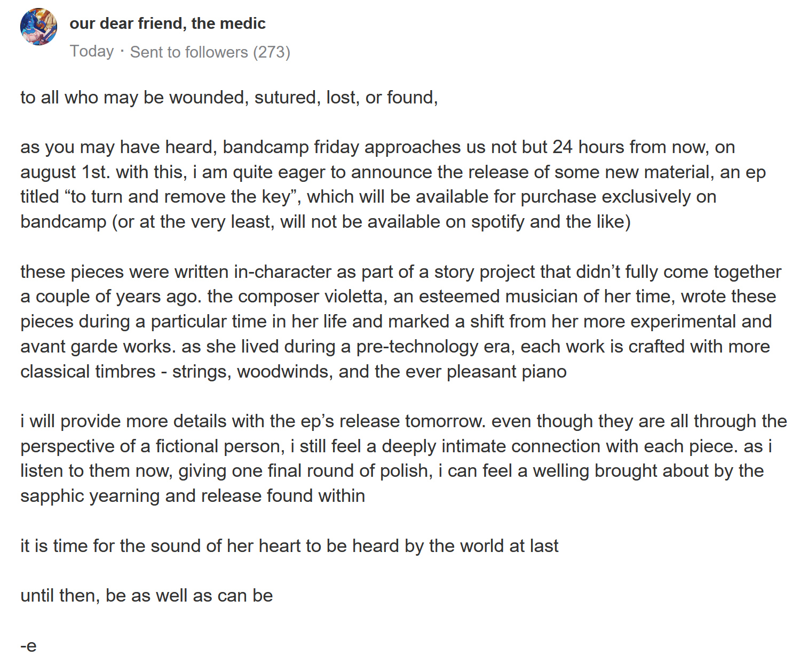Click the medic's profile avatar
The width and height of the screenshot is (808, 672).
click(x=38, y=27)
